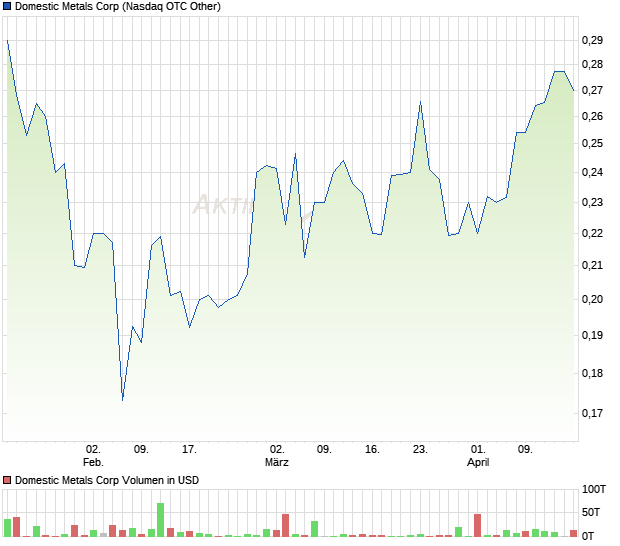Click the 0,28 price axis label

pyautogui.click(x=592, y=64)
